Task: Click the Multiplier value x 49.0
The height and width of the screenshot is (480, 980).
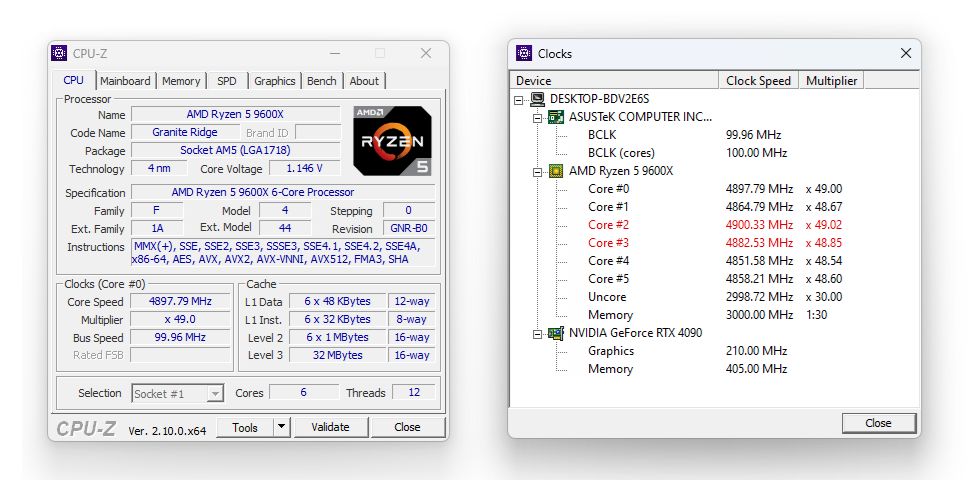Action: coord(180,319)
